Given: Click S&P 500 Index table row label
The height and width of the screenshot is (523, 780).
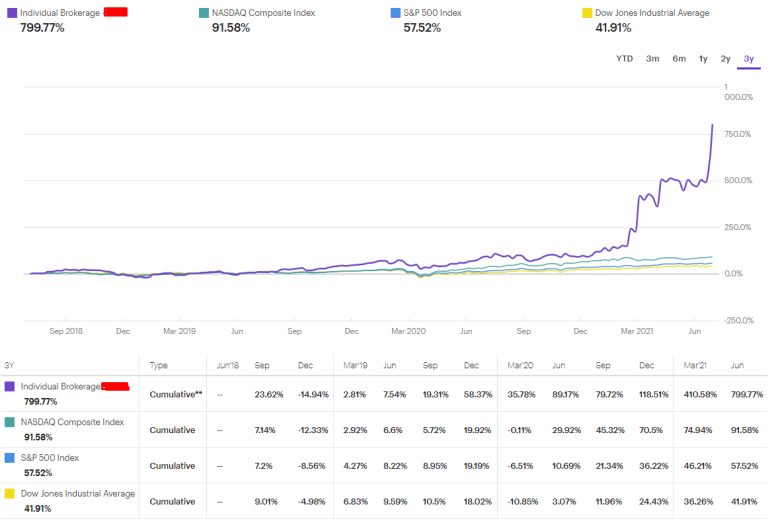Looking at the screenshot, I should click(50, 458).
